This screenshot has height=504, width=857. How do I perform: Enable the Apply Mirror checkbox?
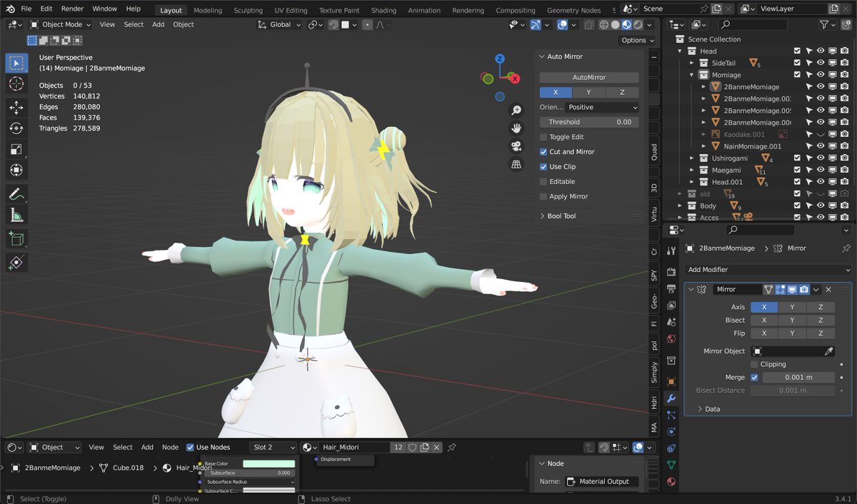point(543,196)
